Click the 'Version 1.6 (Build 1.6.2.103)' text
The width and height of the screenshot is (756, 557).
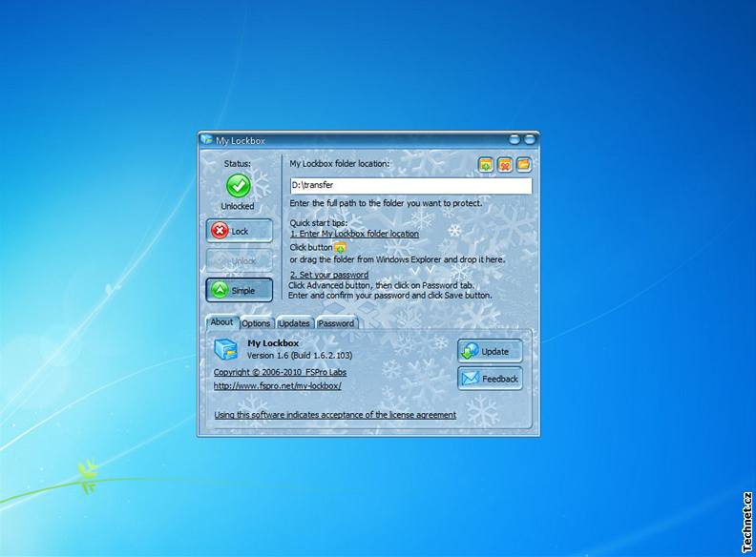tap(300, 356)
